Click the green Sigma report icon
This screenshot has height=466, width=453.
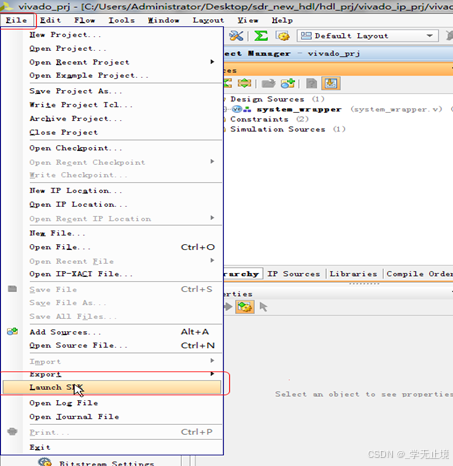tap(261, 36)
